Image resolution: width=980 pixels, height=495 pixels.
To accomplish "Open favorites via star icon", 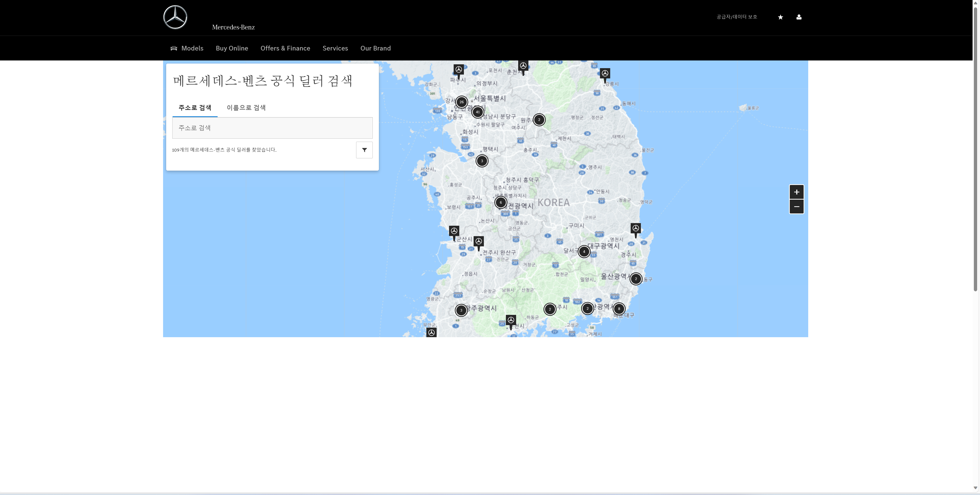I will pyautogui.click(x=780, y=17).
